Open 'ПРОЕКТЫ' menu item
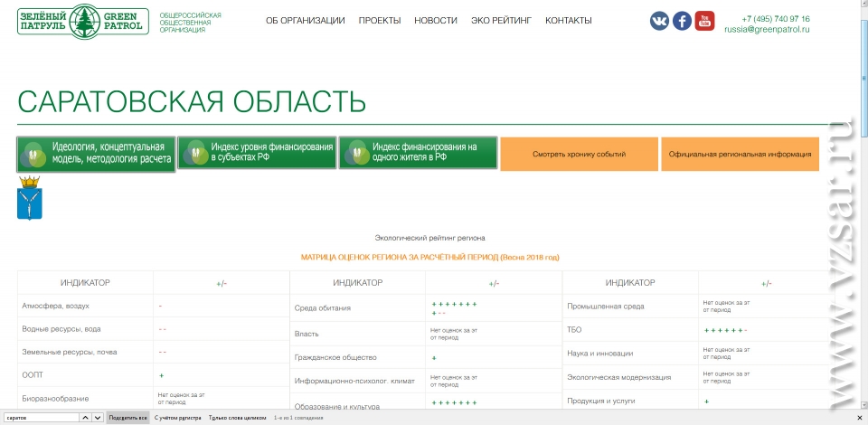 click(x=380, y=21)
